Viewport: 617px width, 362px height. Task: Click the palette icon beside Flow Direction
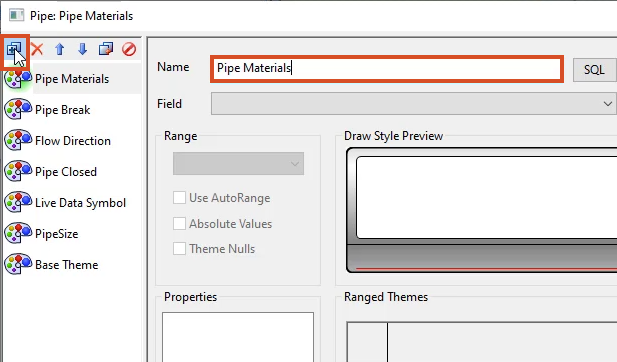(18, 140)
